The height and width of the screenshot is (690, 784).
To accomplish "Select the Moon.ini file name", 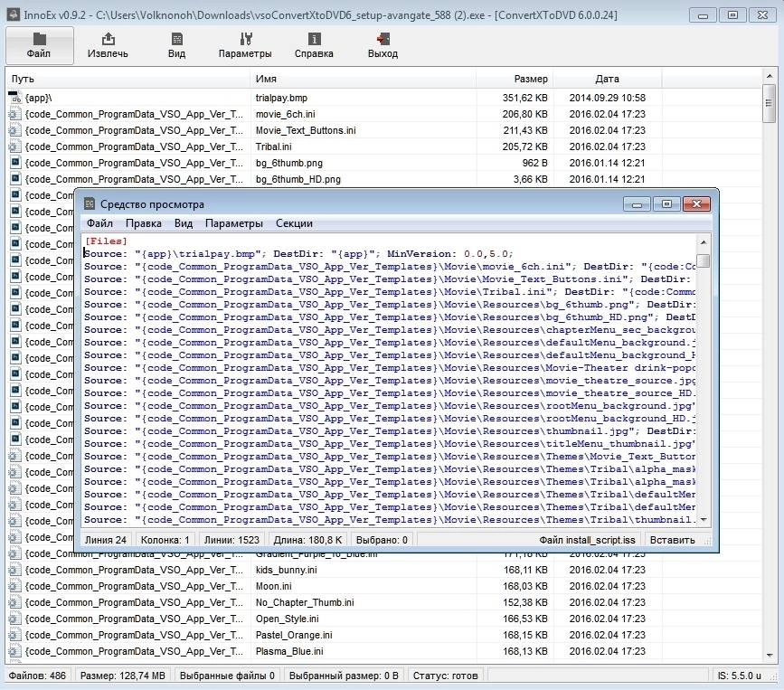I will point(273,586).
